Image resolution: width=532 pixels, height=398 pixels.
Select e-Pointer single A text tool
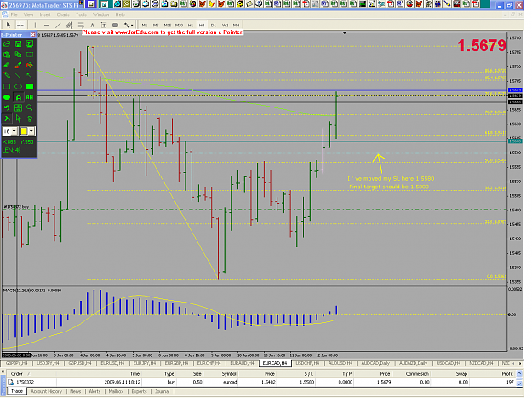[x=19, y=97]
